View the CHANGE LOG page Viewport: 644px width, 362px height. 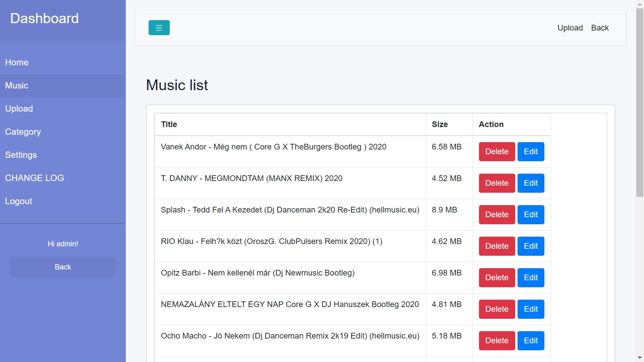(34, 178)
